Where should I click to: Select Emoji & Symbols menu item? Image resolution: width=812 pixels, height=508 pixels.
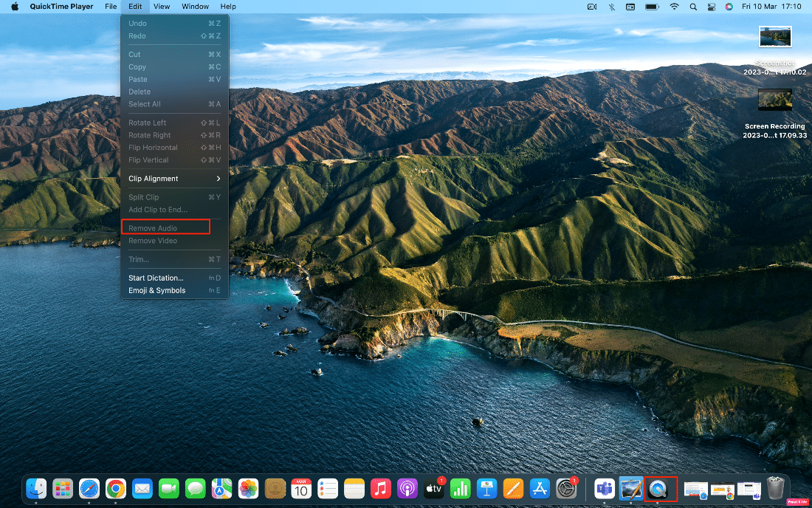pyautogui.click(x=174, y=290)
